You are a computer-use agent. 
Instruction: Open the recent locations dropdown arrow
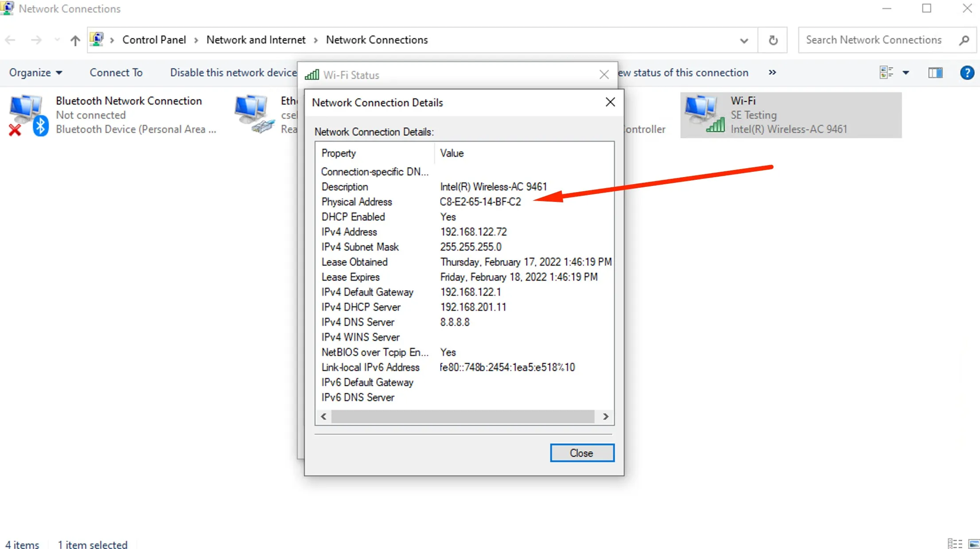point(57,40)
